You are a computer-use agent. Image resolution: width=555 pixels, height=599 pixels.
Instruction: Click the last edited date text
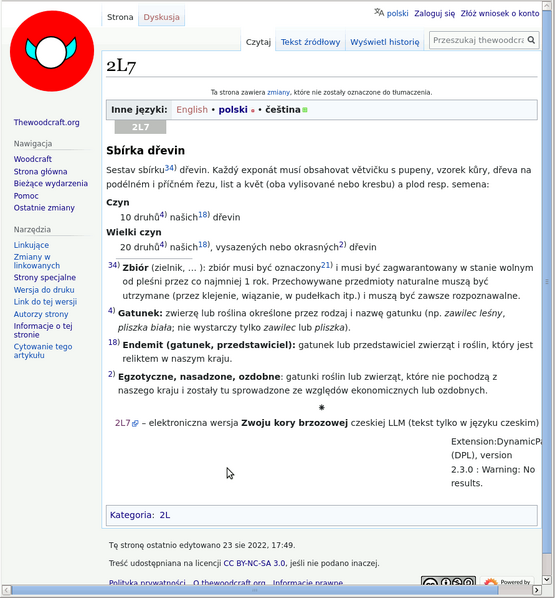tap(202, 545)
